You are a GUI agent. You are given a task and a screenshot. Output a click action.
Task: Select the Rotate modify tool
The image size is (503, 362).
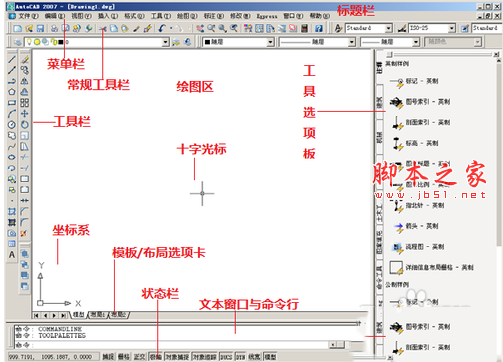pyautogui.click(x=25, y=125)
